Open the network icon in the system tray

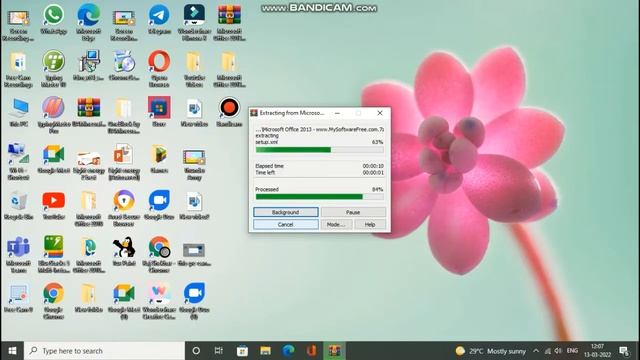coord(548,351)
